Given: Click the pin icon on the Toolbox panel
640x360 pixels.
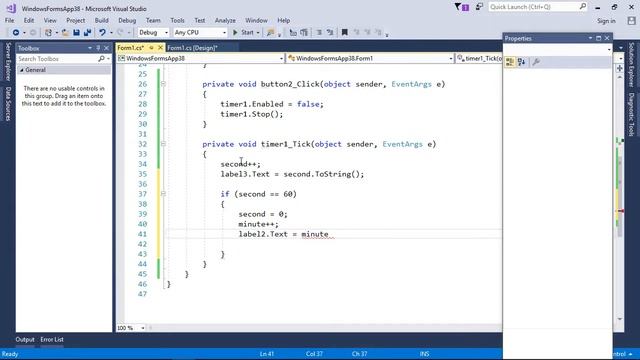Looking at the screenshot, I should click(98, 48).
